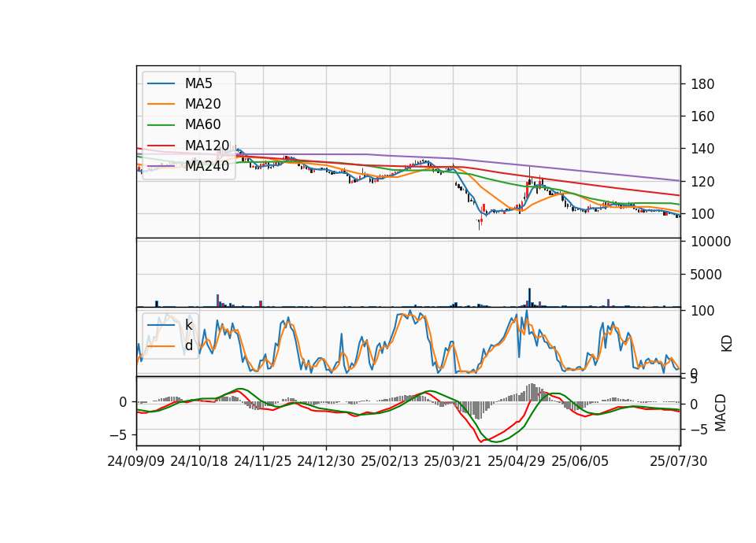Click the 180 price axis label
Viewport: 756px width, 543px height.
click(702, 84)
